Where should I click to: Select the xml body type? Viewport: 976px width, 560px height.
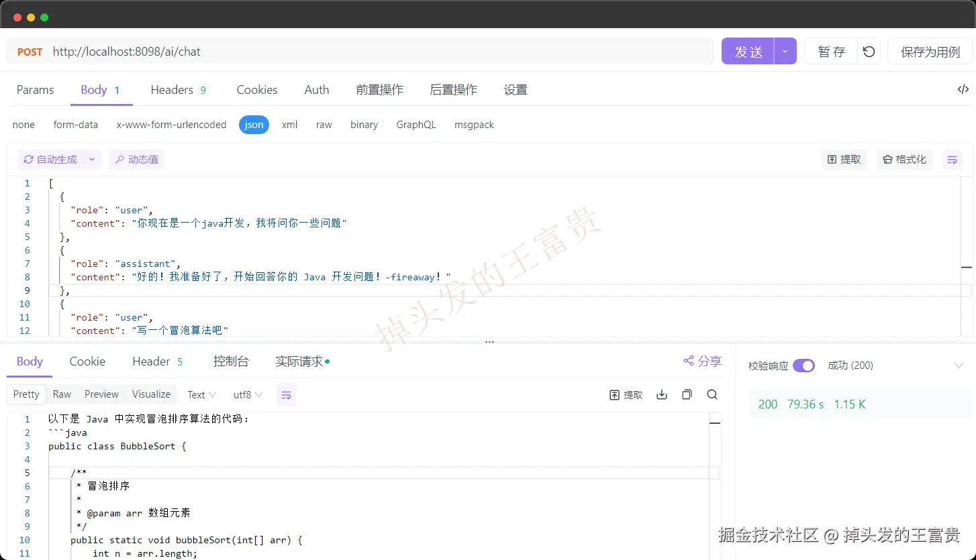[290, 125]
